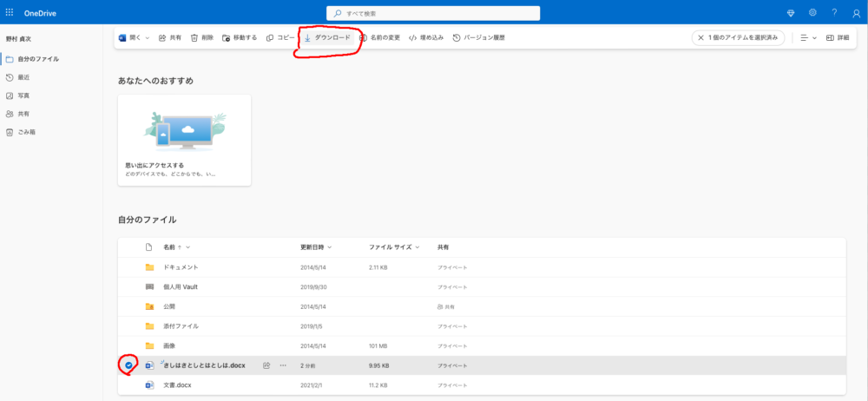868x401 pixels.
Task: Click バージョン履歴 button
Action: (x=478, y=38)
